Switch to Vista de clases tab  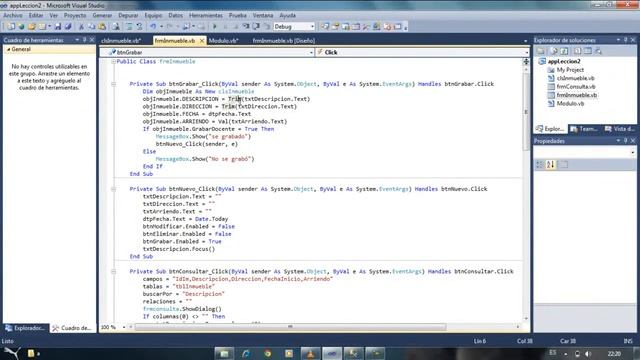click(619, 129)
